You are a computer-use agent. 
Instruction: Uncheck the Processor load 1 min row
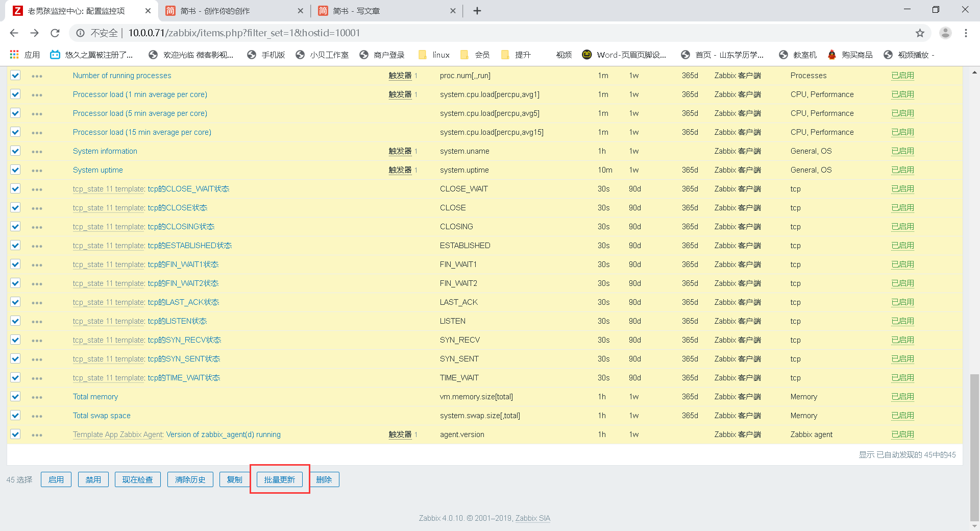tap(15, 94)
